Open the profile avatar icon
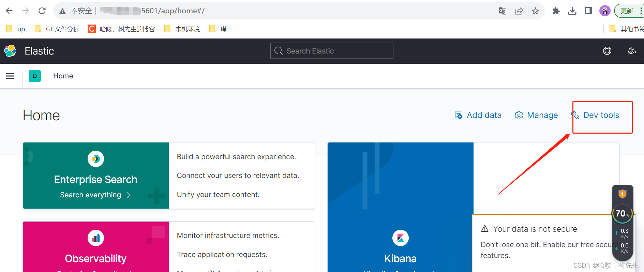644x272 pixels. 605,11
